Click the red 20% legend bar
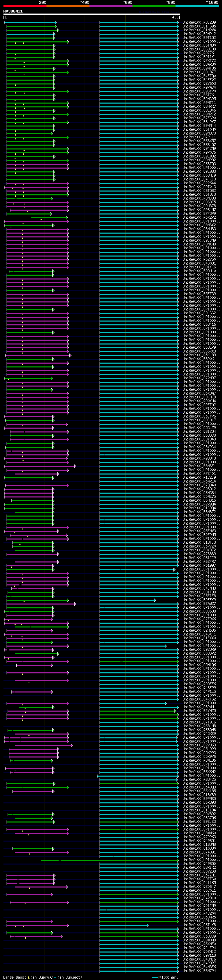Screen dimensions: 222x980 coord(25,6)
